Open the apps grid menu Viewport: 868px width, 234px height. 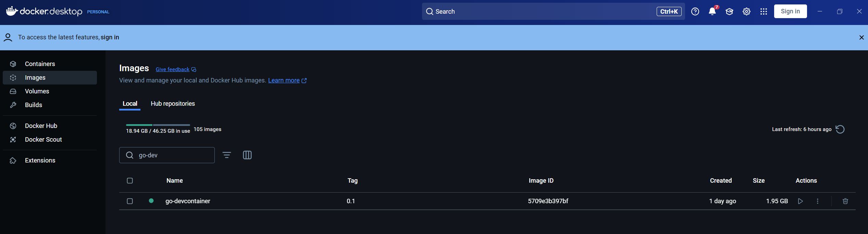coord(764,12)
